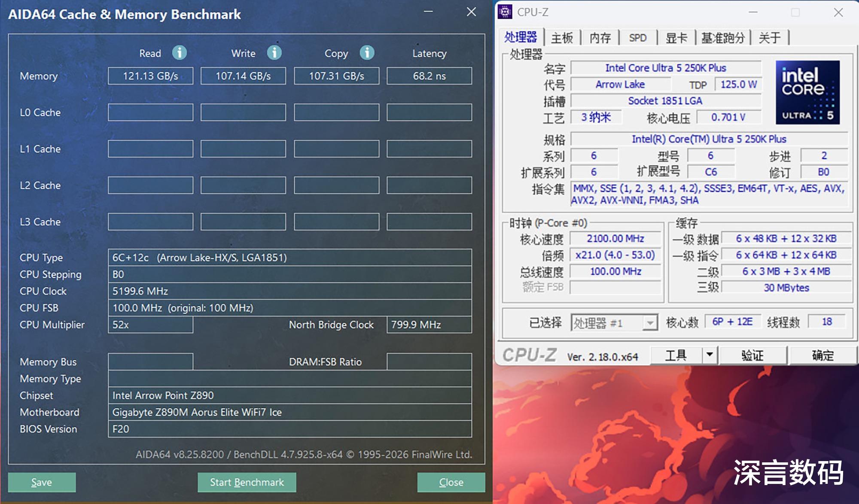Click the 验证 button
The height and width of the screenshot is (504, 859).
(x=752, y=355)
